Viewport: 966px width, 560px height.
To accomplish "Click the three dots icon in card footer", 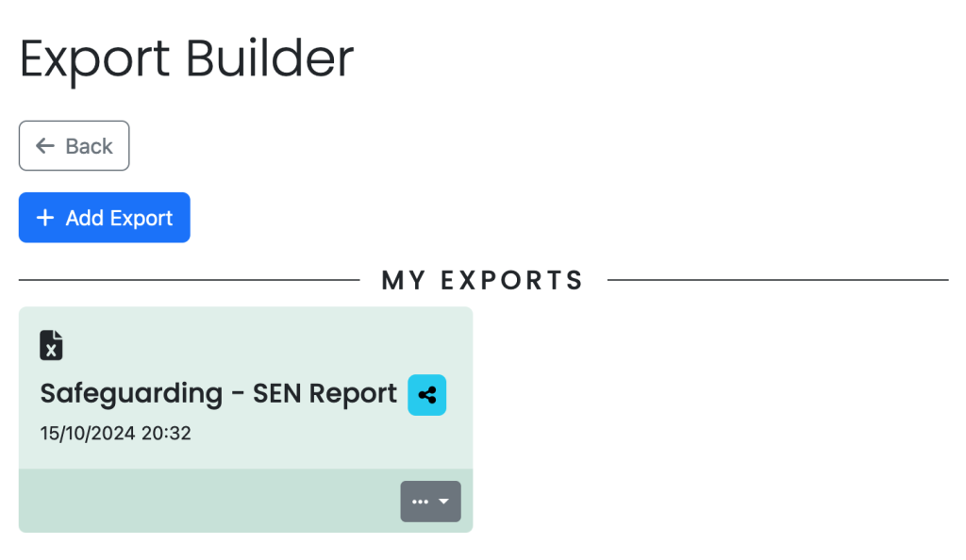I will pyautogui.click(x=420, y=502).
